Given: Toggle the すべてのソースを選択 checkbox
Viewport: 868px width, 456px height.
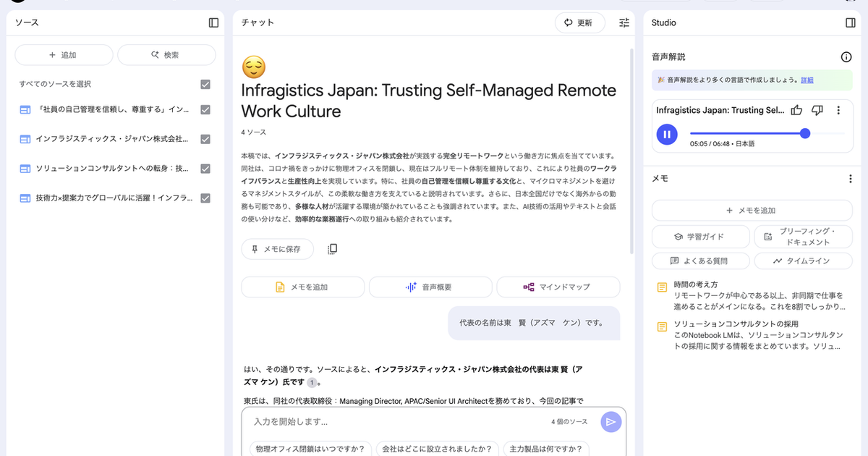Looking at the screenshot, I should 205,84.
